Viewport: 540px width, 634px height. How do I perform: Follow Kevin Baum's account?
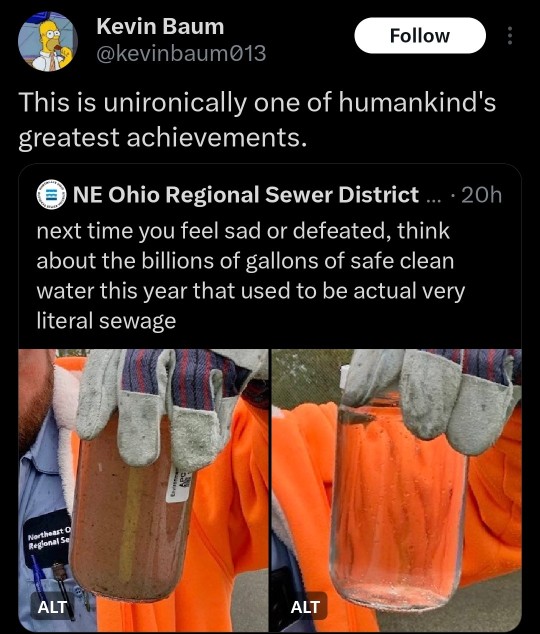pos(420,36)
